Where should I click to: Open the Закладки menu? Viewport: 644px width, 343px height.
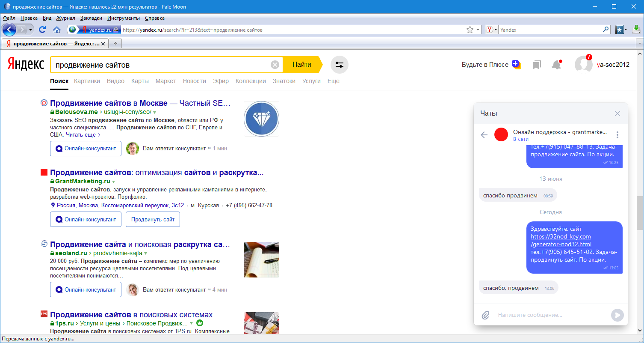91,18
